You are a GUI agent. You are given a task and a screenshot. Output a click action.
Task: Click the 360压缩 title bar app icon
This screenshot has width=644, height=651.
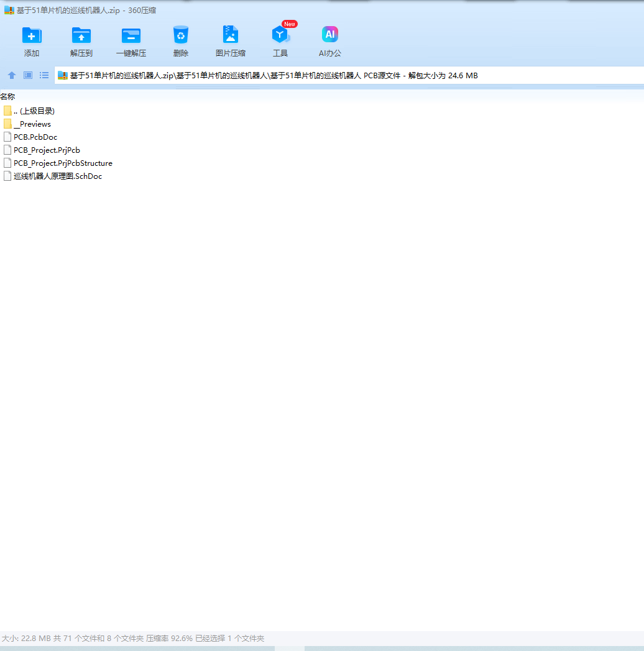9,10
